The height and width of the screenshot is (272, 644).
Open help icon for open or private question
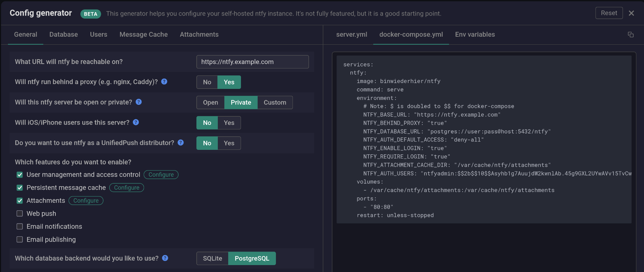coord(138,102)
